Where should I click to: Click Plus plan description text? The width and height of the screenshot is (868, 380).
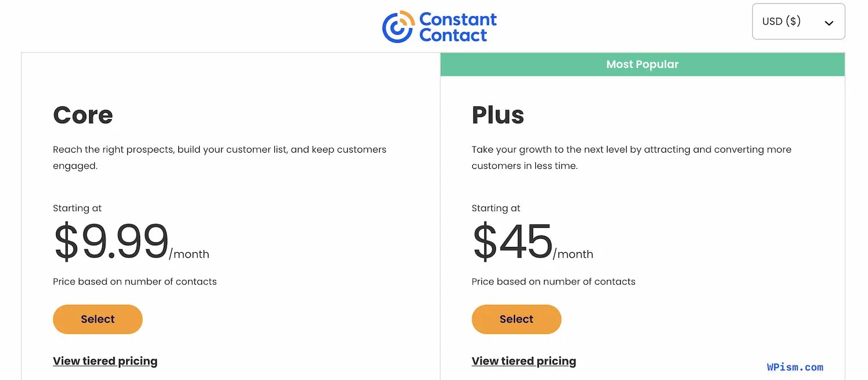coord(631,157)
